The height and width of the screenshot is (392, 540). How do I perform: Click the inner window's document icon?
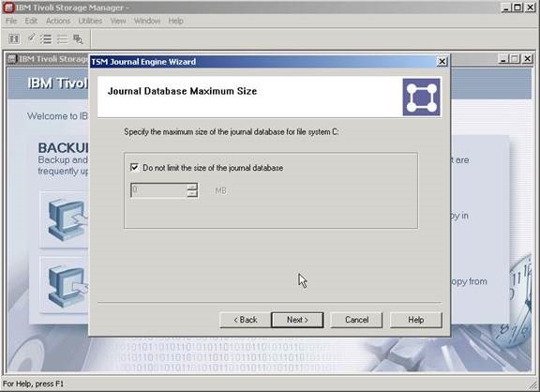coord(12,59)
